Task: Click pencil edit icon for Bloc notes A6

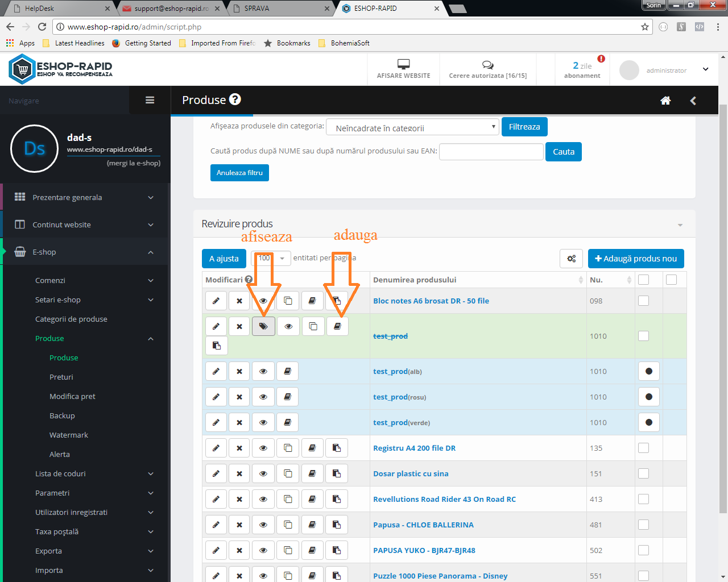Action: coord(216,301)
